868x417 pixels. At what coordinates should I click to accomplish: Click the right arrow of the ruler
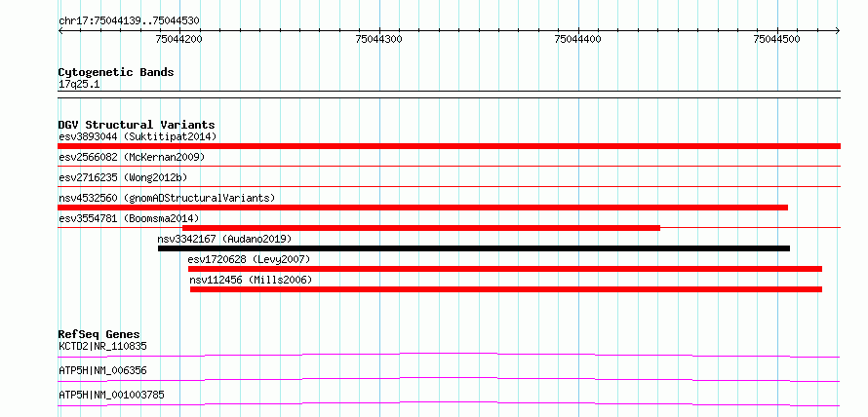click(838, 30)
